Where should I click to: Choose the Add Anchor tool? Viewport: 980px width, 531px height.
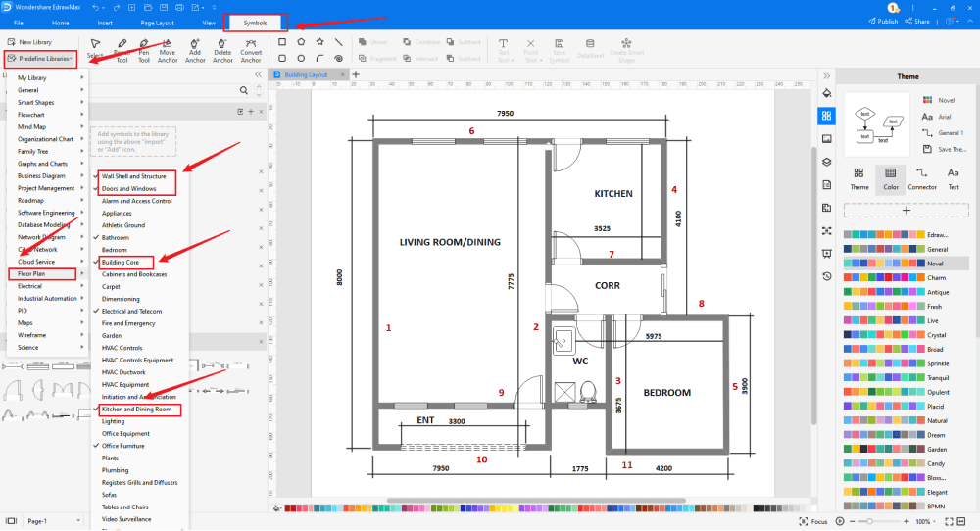pyautogui.click(x=195, y=51)
